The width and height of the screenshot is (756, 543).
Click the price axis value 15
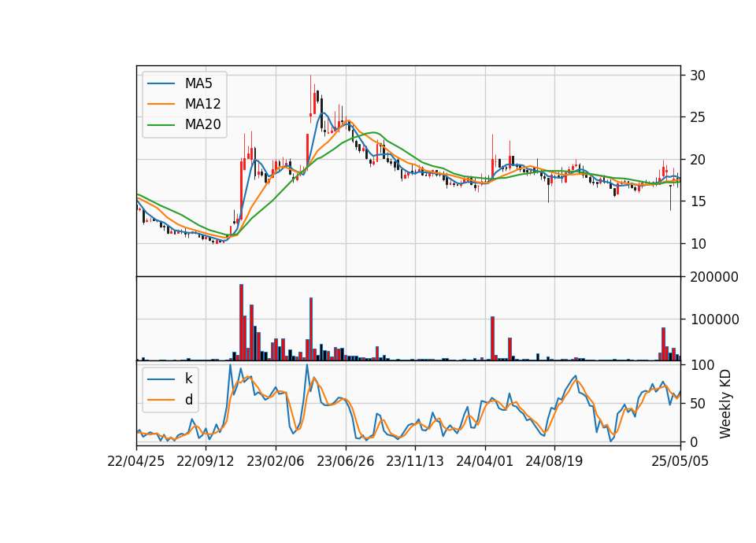pyautogui.click(x=698, y=201)
